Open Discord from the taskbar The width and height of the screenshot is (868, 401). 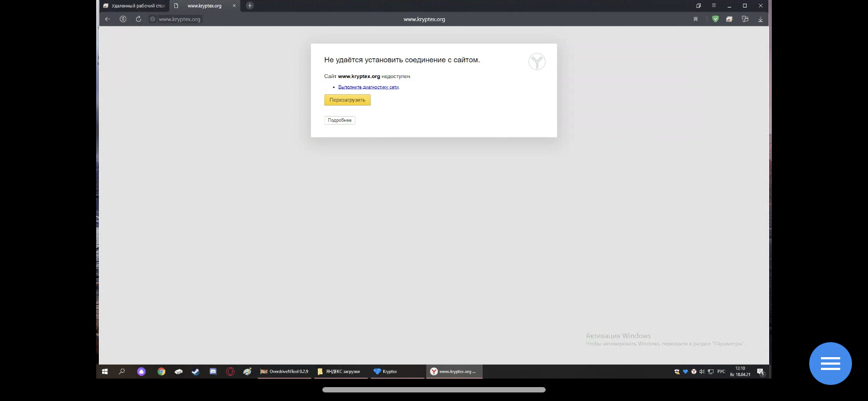tap(213, 372)
